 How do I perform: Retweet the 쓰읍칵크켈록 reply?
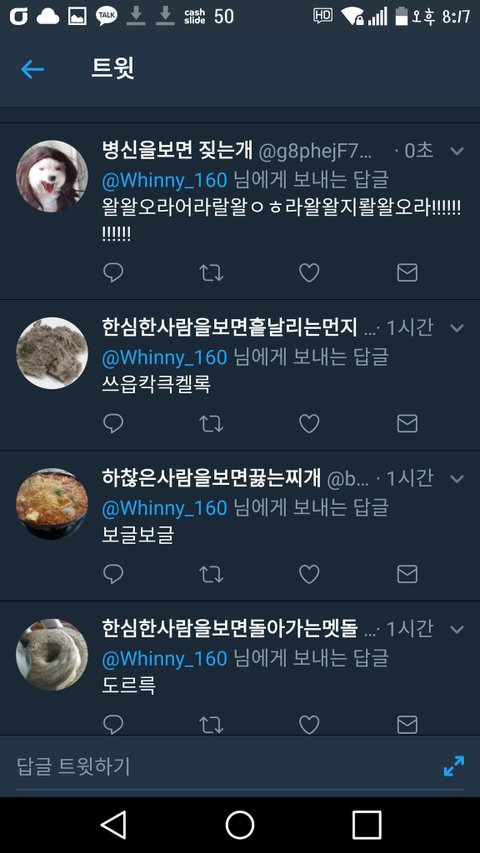(x=211, y=424)
